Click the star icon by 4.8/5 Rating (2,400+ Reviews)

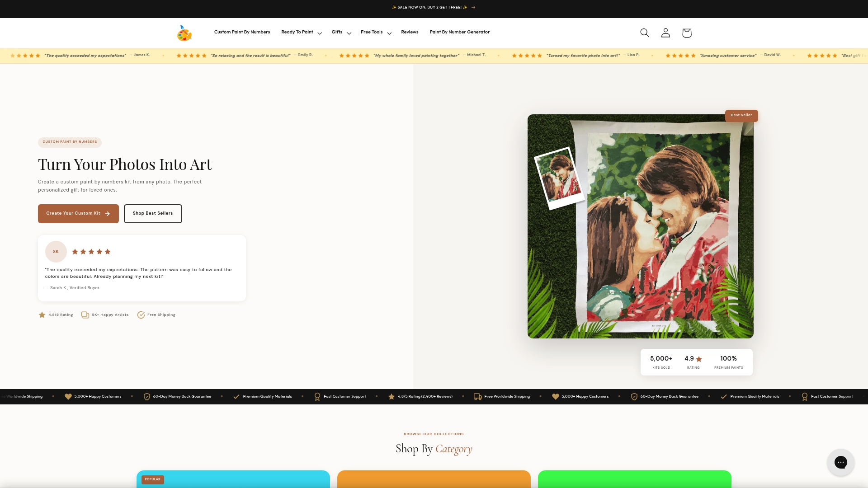coord(392,397)
